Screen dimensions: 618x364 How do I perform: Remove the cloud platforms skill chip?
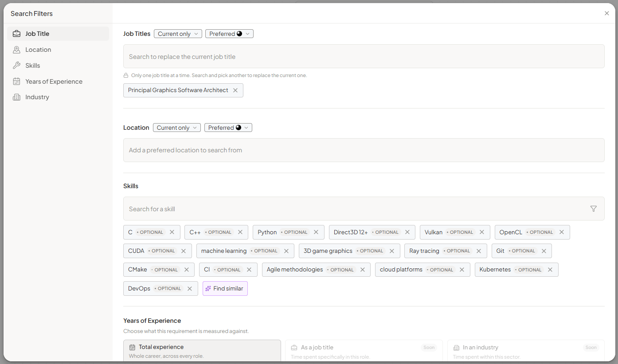(x=462, y=270)
